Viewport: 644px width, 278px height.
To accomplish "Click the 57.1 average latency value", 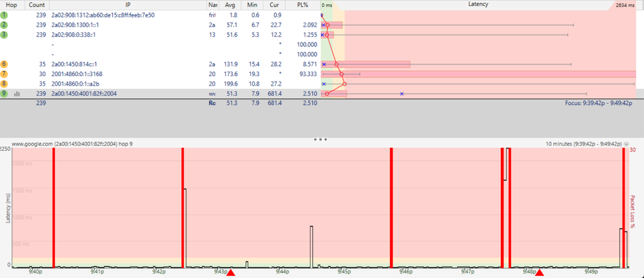I will coord(233,25).
